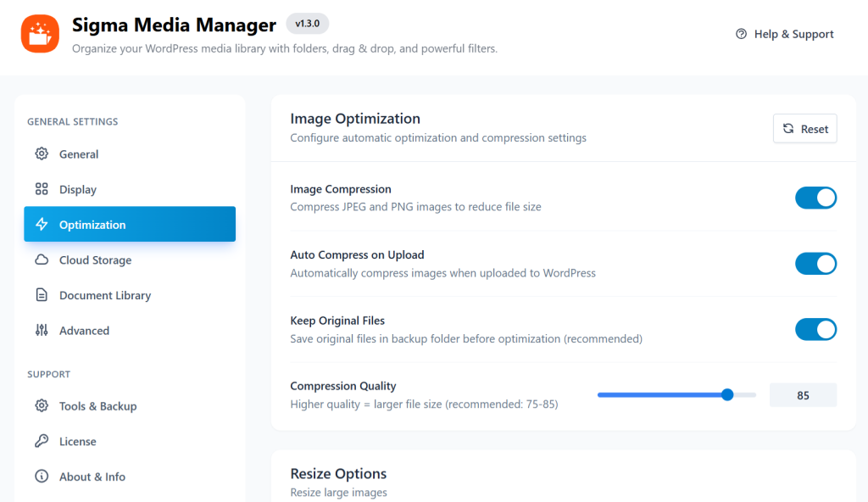
Task: Click the About & Info information icon
Action: point(42,476)
